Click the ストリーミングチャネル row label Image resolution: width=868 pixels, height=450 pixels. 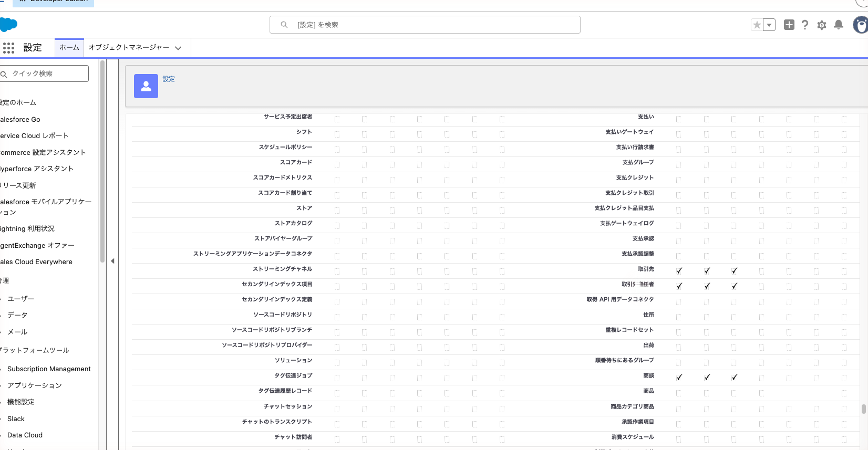pyautogui.click(x=283, y=269)
